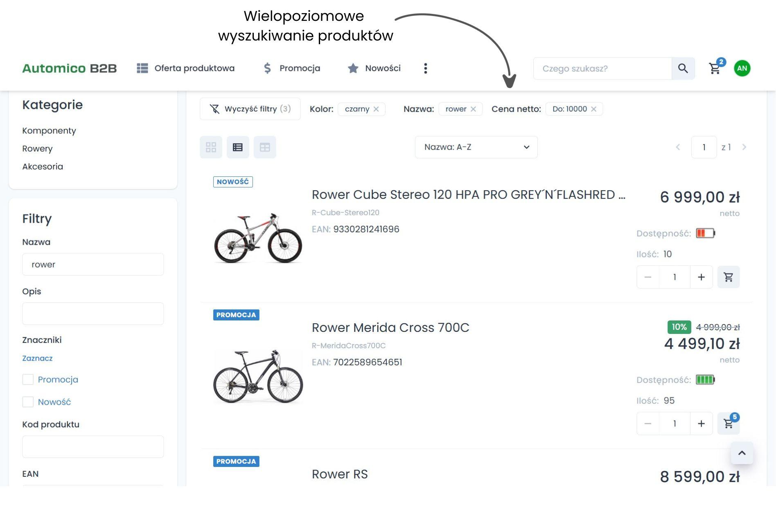The width and height of the screenshot is (776, 532).
Task: Switch to list view layout
Action: coord(238,147)
